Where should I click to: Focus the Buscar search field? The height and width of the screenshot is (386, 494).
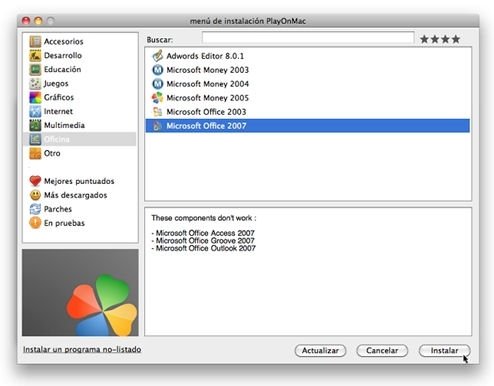(x=308, y=38)
